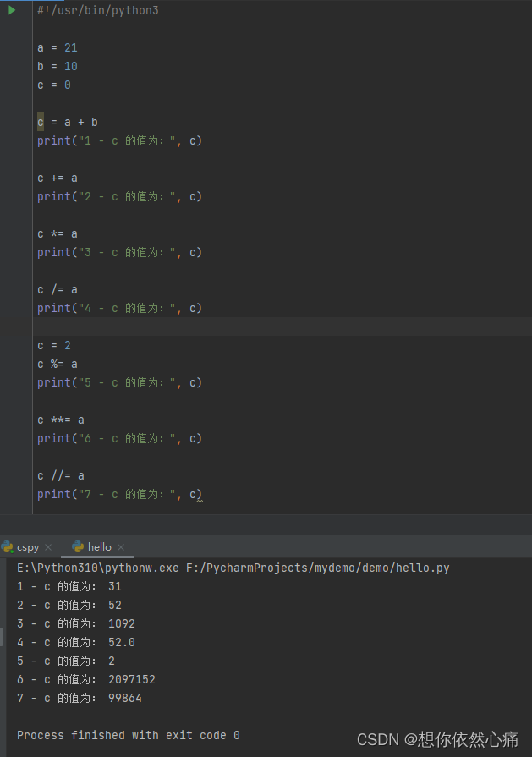Click the Python icon on cspy tab
This screenshot has width=532, height=757.
(8, 547)
